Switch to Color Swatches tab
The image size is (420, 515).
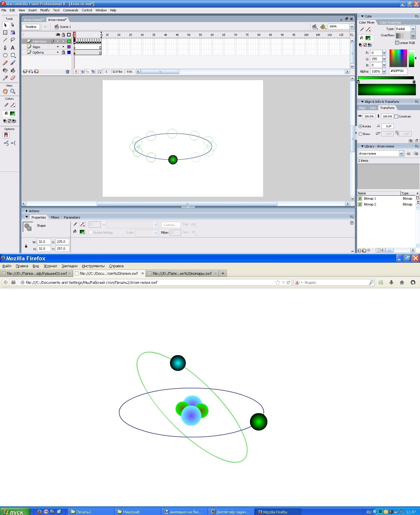click(390, 22)
